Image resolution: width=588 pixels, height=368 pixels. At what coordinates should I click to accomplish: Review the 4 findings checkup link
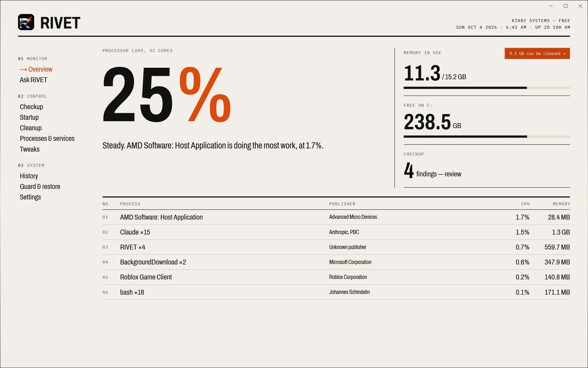432,171
